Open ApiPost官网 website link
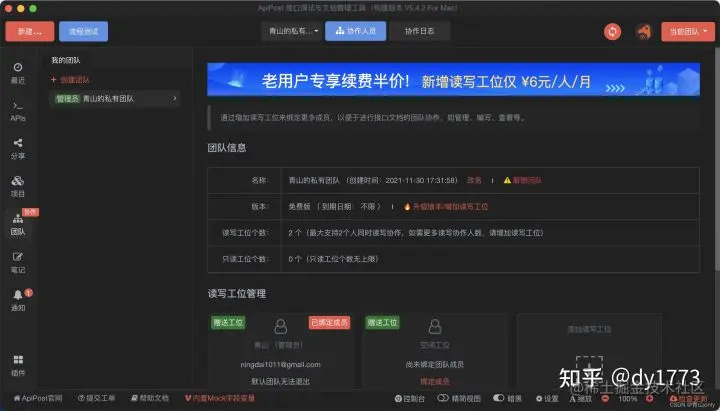Image resolution: width=720 pixels, height=411 pixels. click(38, 398)
